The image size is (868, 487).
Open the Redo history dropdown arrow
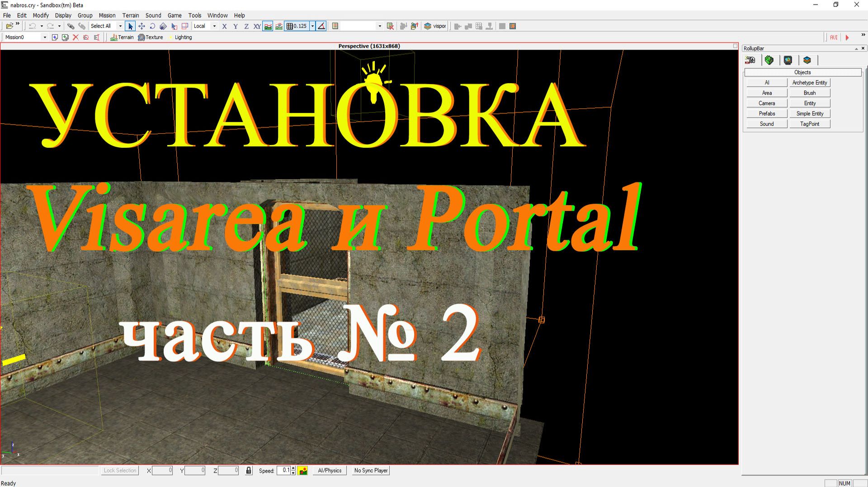(59, 26)
